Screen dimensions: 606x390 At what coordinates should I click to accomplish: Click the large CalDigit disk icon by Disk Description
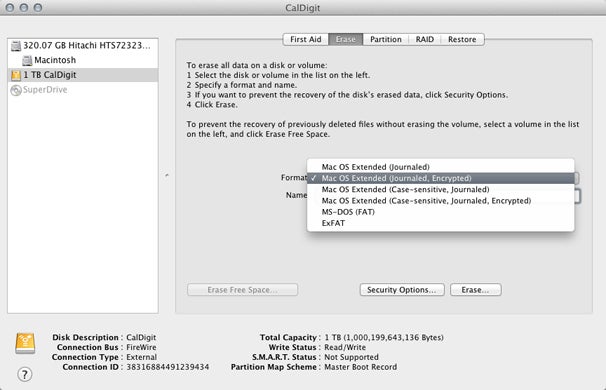point(25,343)
